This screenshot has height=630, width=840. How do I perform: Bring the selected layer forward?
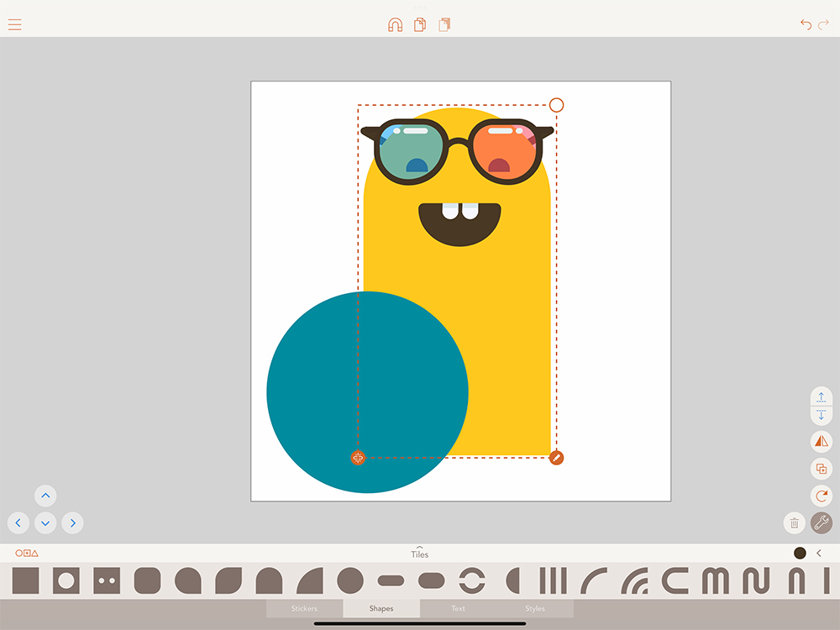822,396
